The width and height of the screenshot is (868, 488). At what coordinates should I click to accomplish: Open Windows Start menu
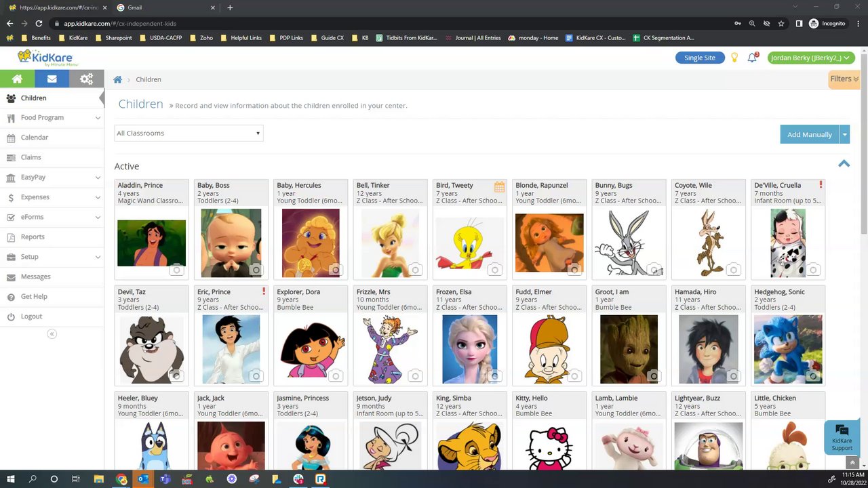[10, 479]
